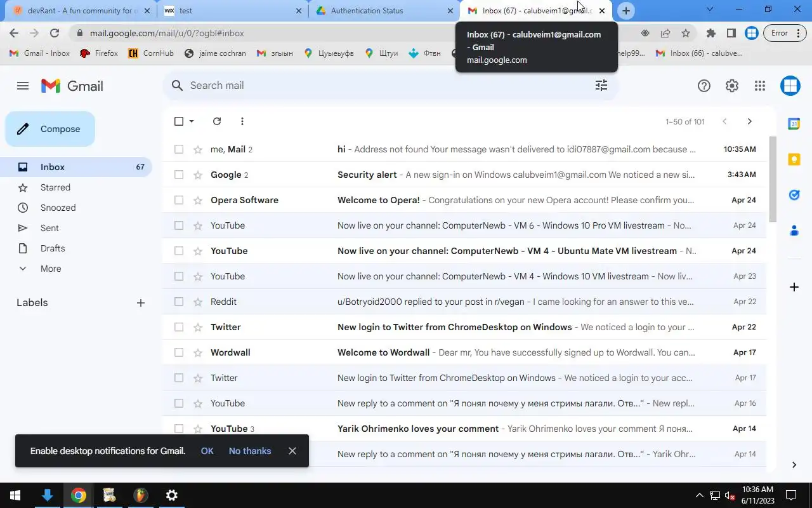The height and width of the screenshot is (508, 812).
Task: Accept desktop notifications with OK
Action: click(x=207, y=451)
